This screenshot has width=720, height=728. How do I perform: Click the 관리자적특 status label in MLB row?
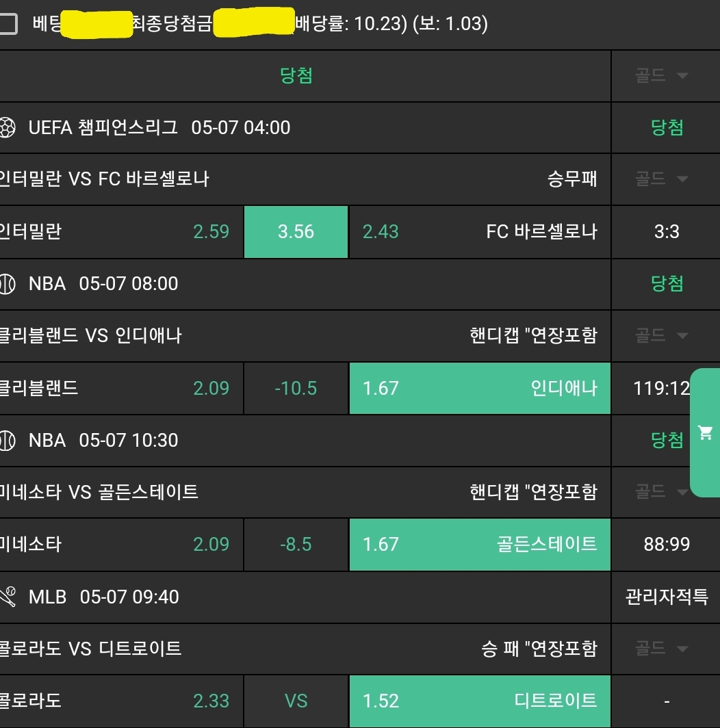point(666,597)
